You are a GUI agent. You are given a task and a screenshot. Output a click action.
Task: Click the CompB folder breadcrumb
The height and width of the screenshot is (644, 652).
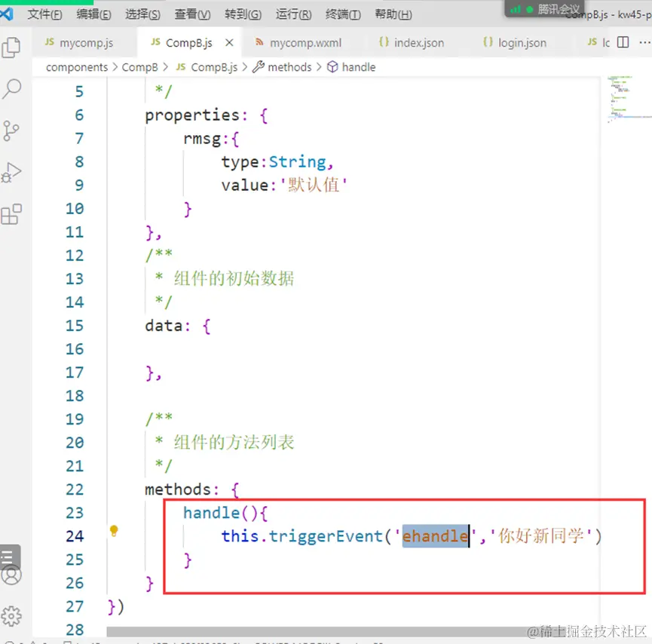139,67
